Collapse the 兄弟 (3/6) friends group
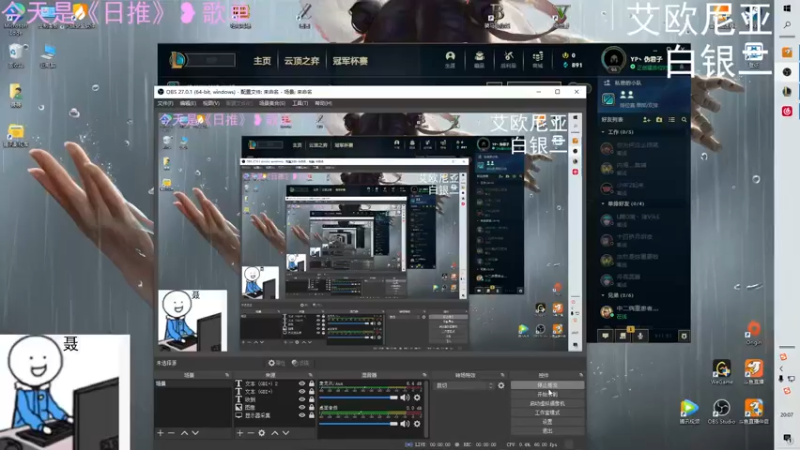 (603, 295)
